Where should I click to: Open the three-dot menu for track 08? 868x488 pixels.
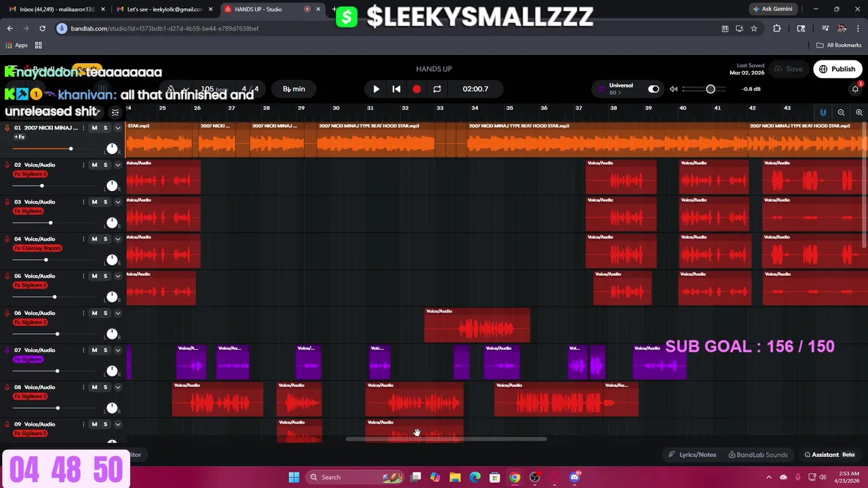[x=83, y=387]
